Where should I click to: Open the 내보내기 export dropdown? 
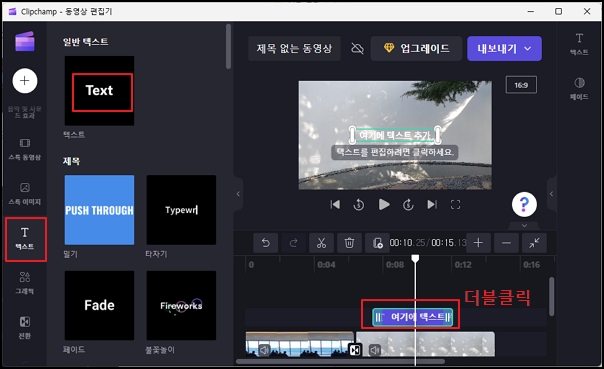pyautogui.click(x=504, y=49)
